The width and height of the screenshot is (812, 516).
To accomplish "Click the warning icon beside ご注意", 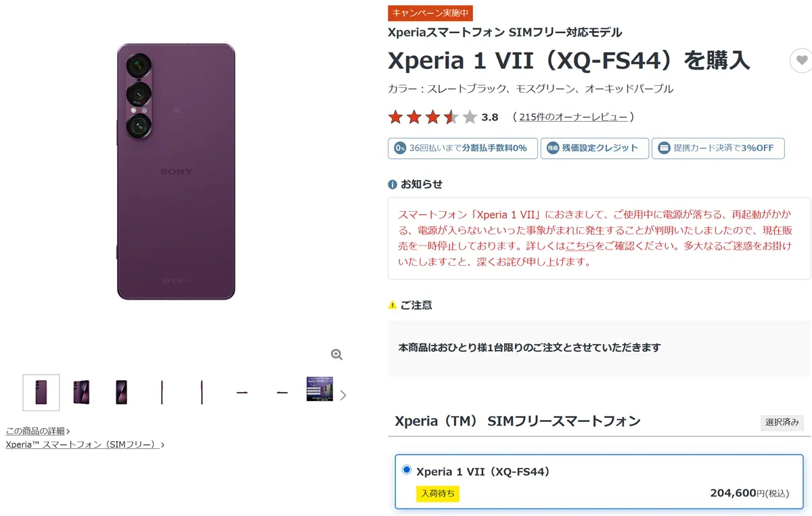I will (392, 305).
